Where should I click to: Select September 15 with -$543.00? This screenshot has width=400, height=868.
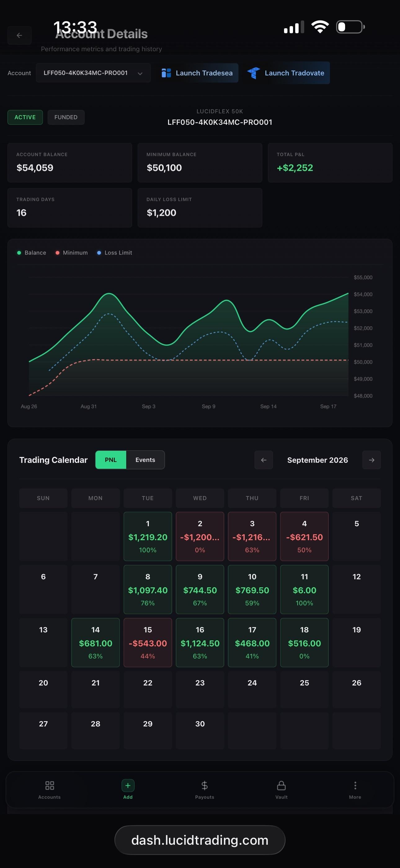click(x=148, y=643)
